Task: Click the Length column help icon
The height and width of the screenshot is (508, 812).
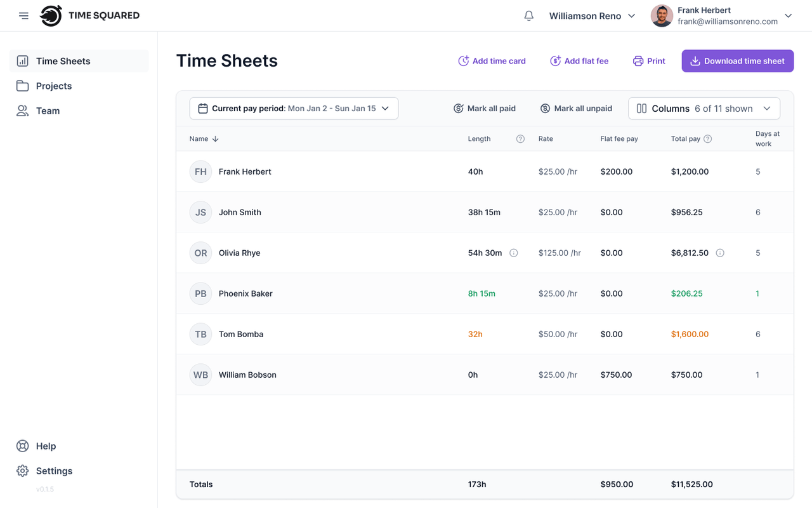Action: (520, 139)
